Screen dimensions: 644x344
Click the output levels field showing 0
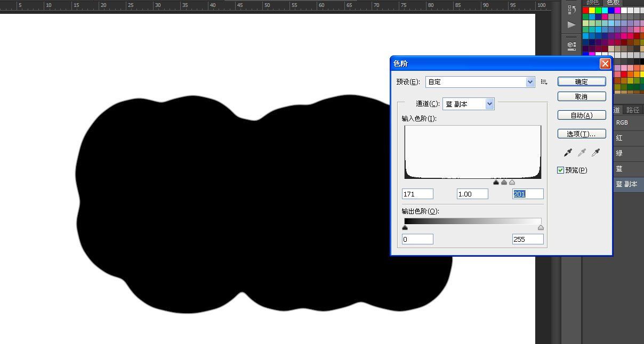point(417,239)
